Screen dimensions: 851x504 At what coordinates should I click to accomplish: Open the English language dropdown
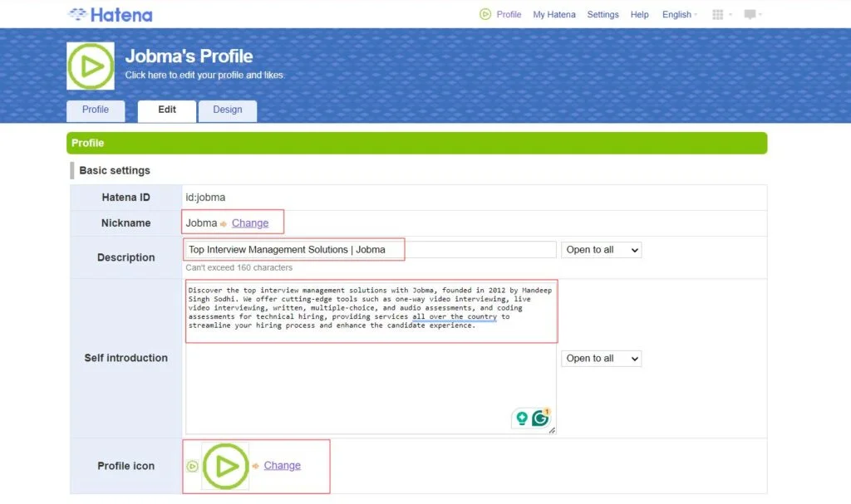click(x=680, y=15)
